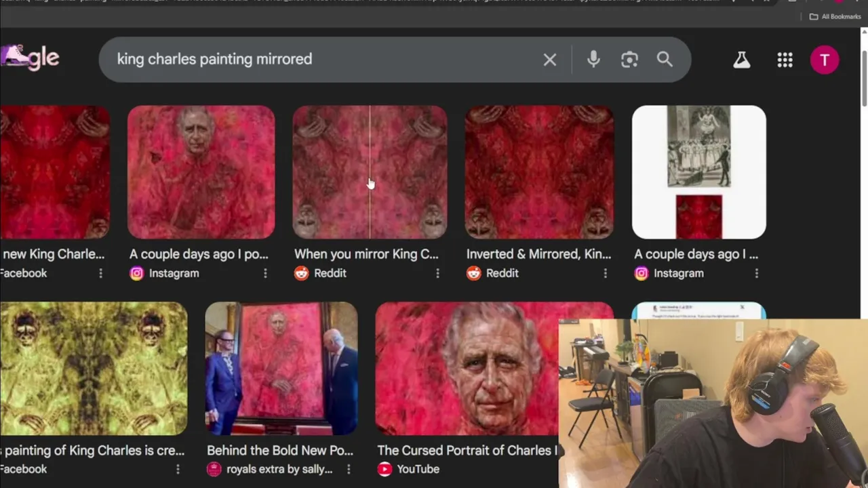Open more options for 'When you mirror King C...' result
This screenshot has height=488, width=868.
437,273
